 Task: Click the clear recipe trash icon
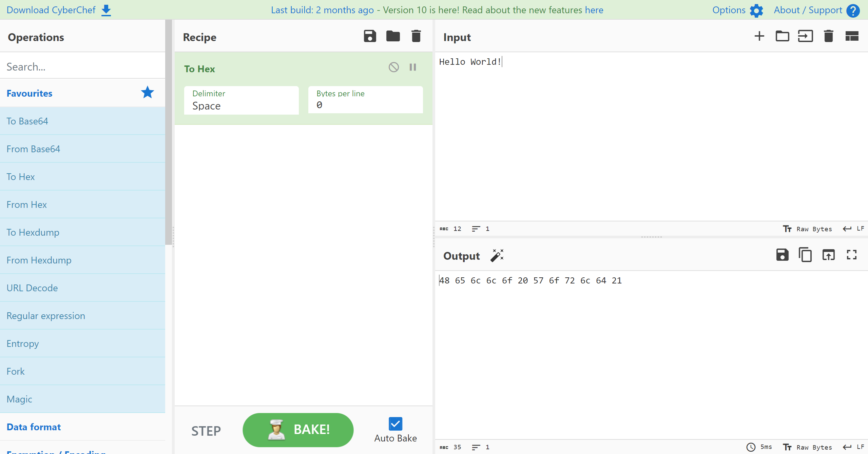[x=416, y=37]
